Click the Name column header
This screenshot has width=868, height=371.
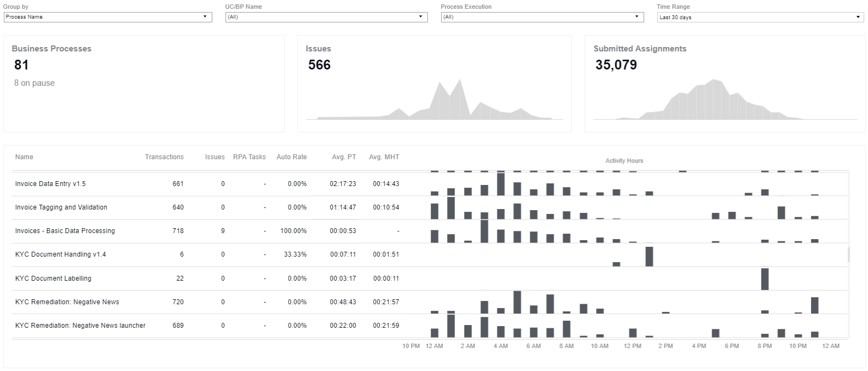tap(24, 157)
